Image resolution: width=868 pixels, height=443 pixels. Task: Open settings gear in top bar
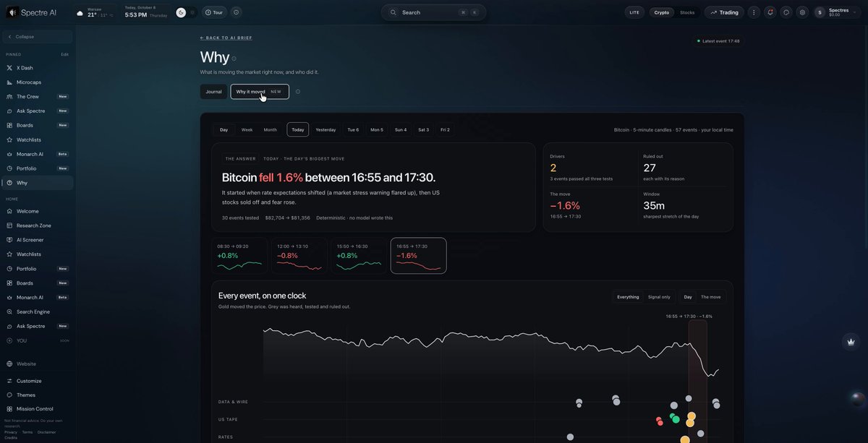point(802,12)
